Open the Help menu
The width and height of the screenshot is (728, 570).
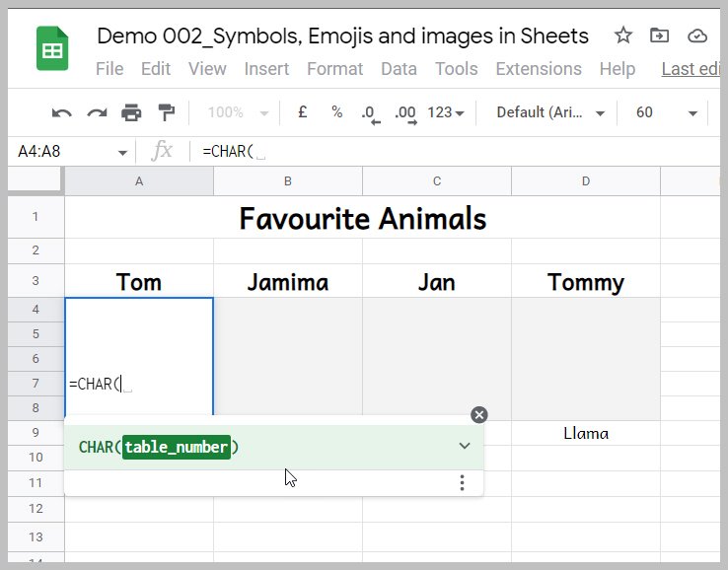[618, 69]
